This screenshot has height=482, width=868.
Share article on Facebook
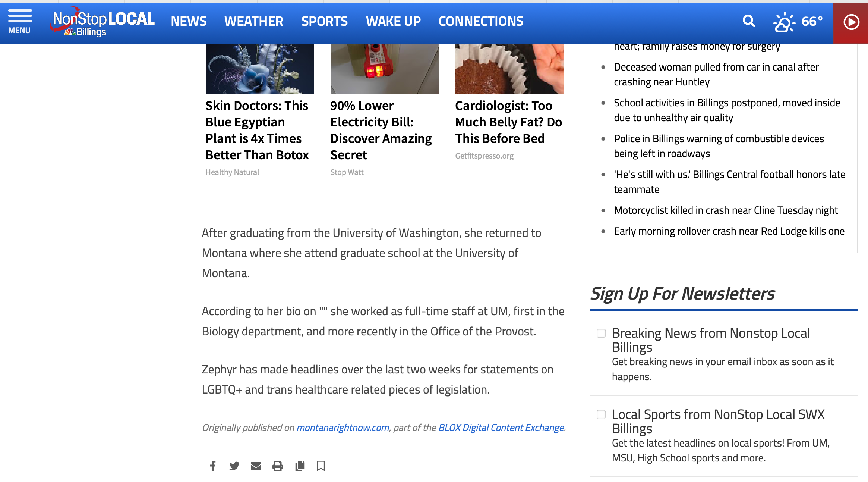[212, 466]
